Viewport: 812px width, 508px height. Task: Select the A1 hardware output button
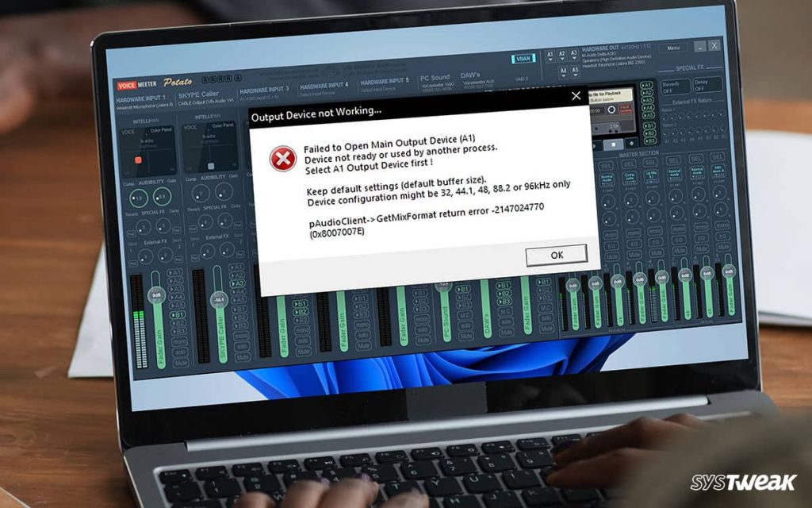tap(550, 53)
